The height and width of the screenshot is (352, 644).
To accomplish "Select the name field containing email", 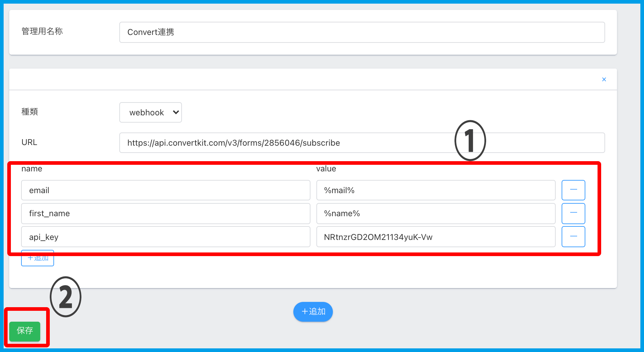I will [x=165, y=190].
